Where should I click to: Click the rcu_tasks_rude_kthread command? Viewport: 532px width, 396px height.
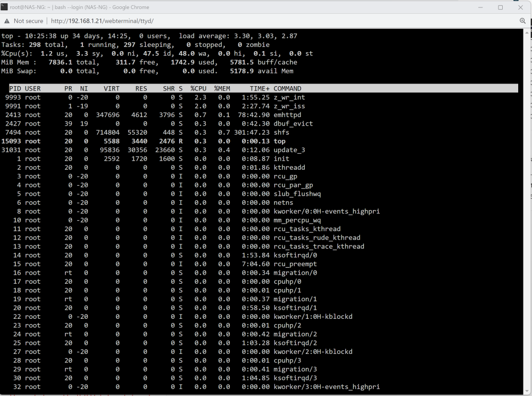click(x=317, y=238)
